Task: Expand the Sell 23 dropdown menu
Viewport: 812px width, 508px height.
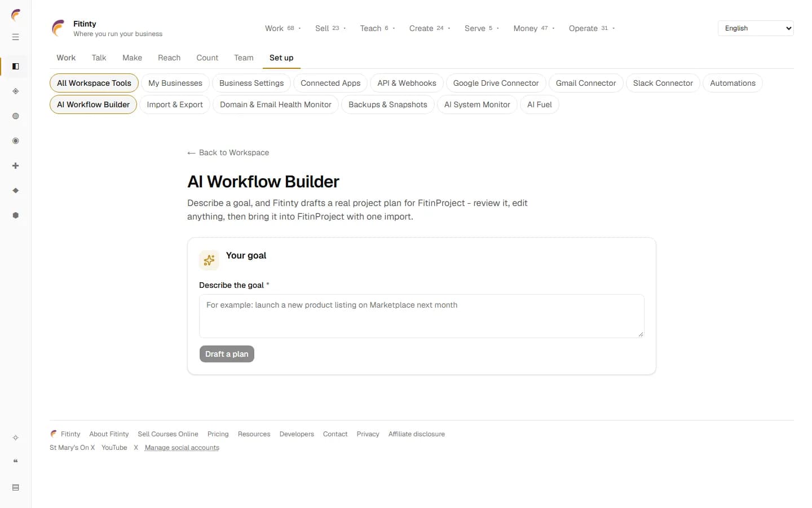Action: tap(330, 28)
